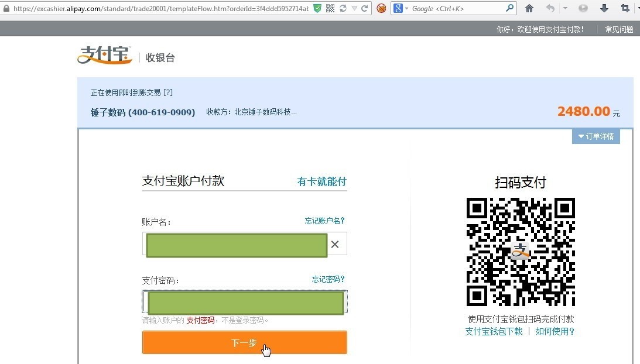This screenshot has height=364, width=640.
Task: Click the 收银台 header text
Action: point(160,58)
